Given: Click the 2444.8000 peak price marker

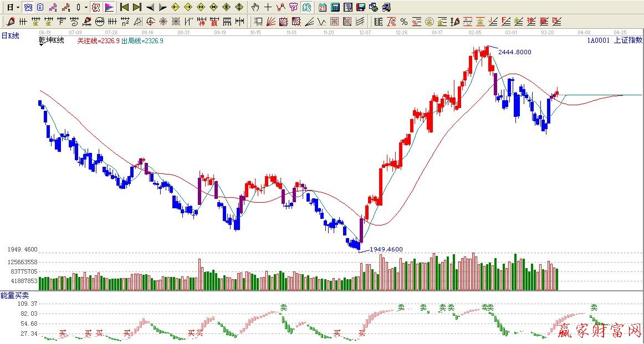Looking at the screenshot, I should 515,52.
